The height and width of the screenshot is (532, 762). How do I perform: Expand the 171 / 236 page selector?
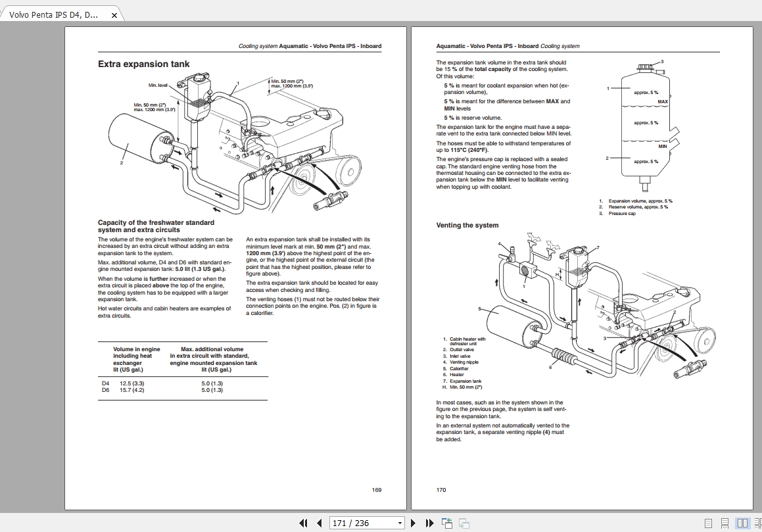pyautogui.click(x=400, y=522)
